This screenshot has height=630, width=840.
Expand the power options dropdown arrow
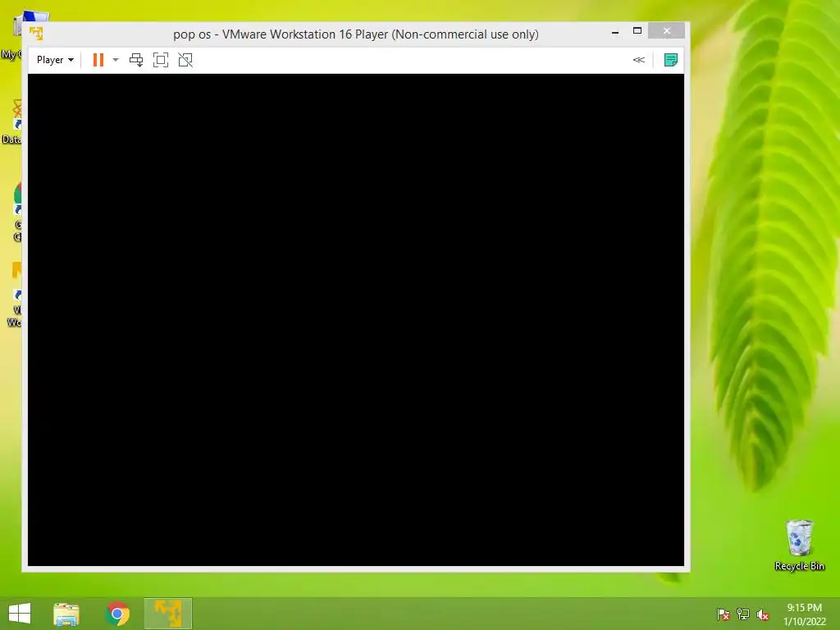[116, 60]
